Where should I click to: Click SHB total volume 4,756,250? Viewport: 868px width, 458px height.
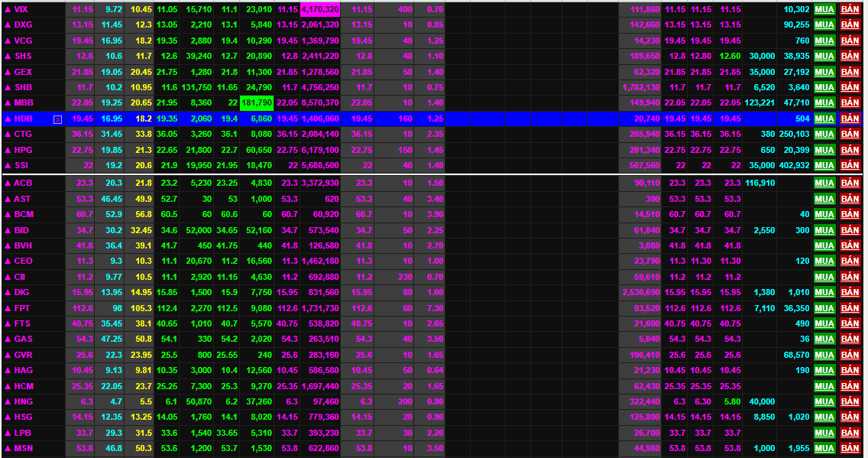[x=320, y=87]
